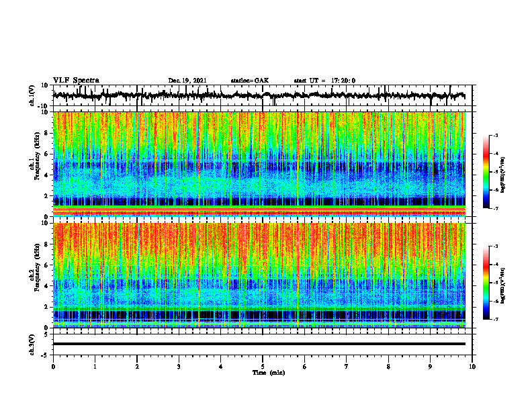
Task: Select the date "Dec. 19, 2021"
Action: point(187,81)
